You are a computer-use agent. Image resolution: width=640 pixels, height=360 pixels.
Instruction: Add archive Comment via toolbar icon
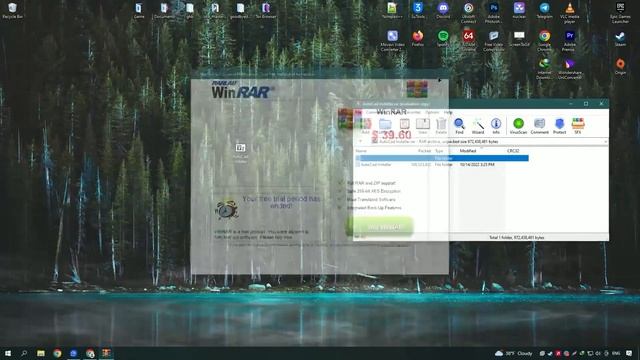coord(540,126)
